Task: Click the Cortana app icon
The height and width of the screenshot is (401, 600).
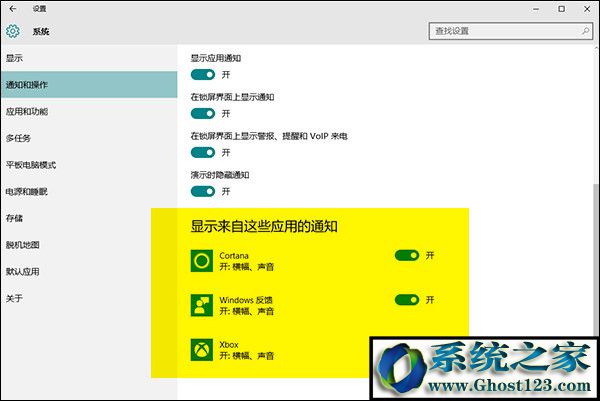Action: [202, 261]
